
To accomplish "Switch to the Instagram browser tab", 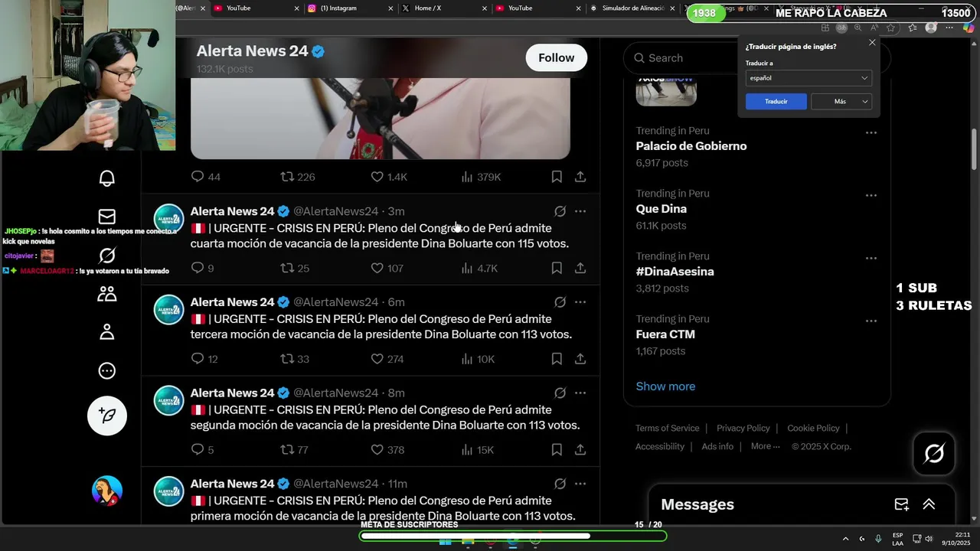I will tap(349, 8).
